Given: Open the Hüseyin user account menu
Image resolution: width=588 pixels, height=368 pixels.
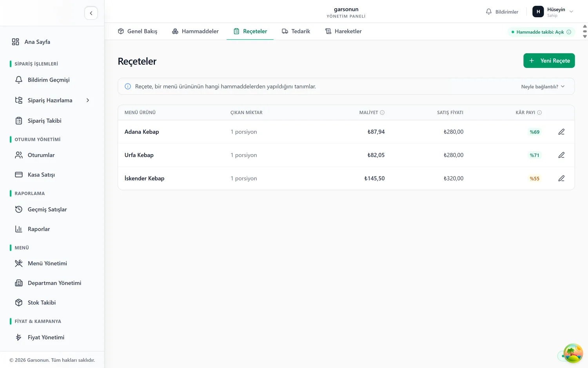Looking at the screenshot, I should 553,12.
